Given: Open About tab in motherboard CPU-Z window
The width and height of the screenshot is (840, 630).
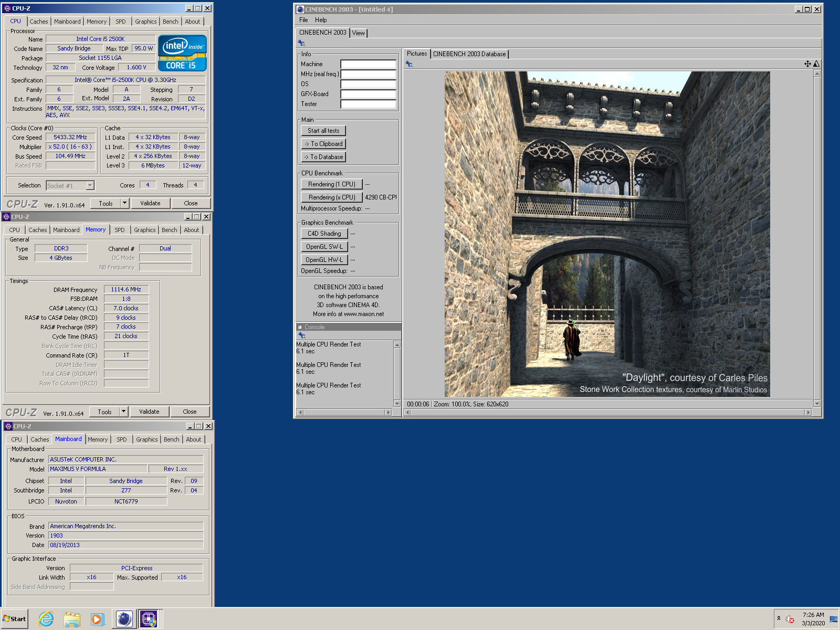Looking at the screenshot, I should coord(193,439).
